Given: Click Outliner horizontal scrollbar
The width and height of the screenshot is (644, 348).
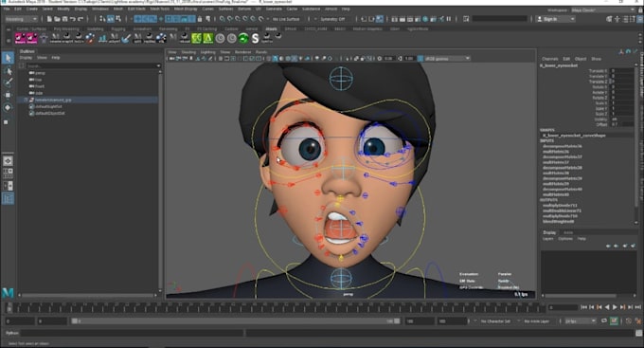Looking at the screenshot, I should point(87,295).
